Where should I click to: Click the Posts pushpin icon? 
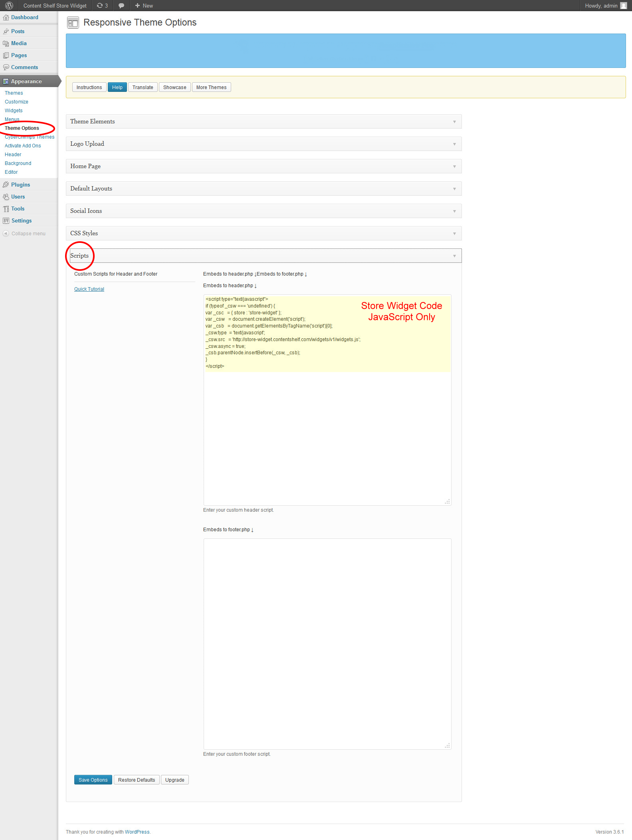pos(6,32)
